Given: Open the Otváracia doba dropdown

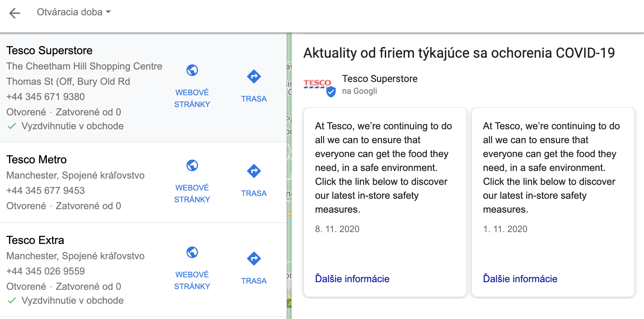Looking at the screenshot, I should pyautogui.click(x=74, y=12).
